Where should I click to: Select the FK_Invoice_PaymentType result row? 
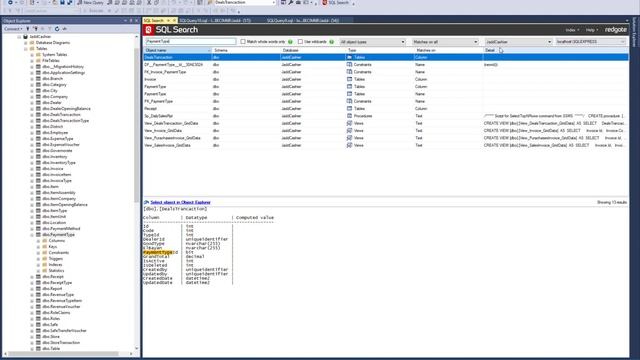[x=386, y=72]
